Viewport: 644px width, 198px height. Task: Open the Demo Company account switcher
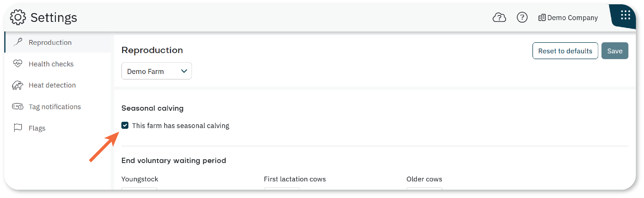tap(568, 18)
